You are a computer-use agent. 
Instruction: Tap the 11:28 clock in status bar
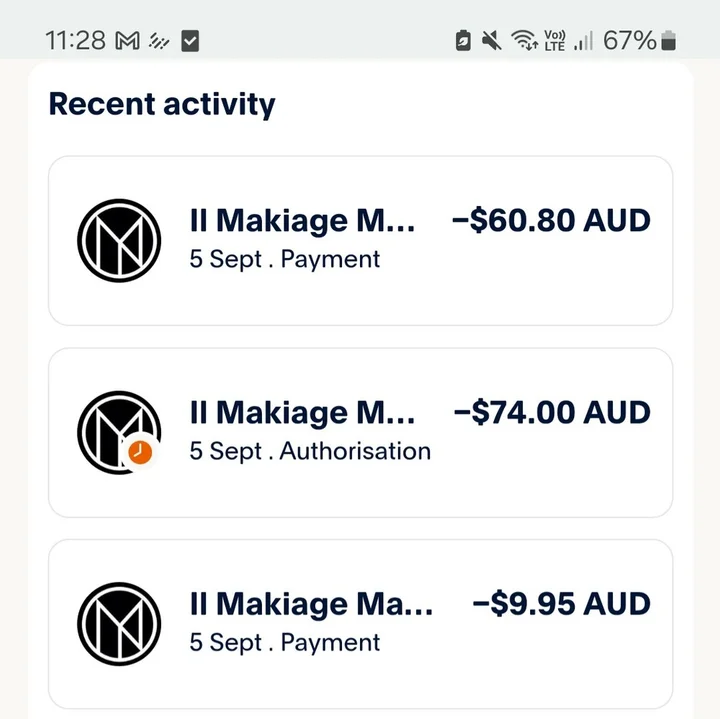[x=75, y=41]
